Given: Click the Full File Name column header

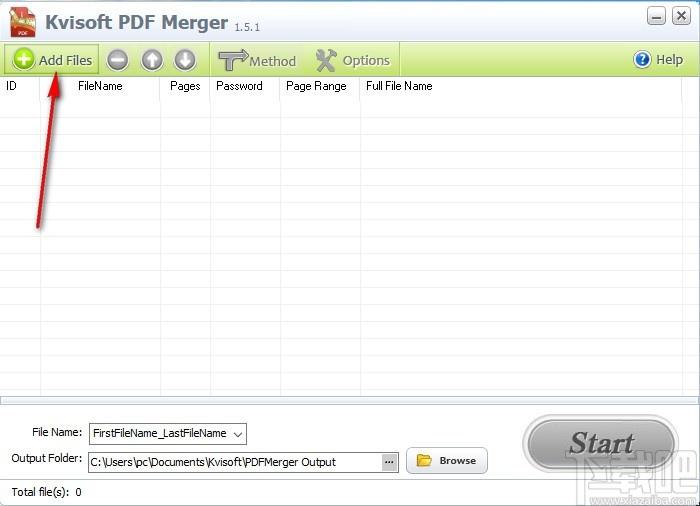Looking at the screenshot, I should click(x=399, y=86).
